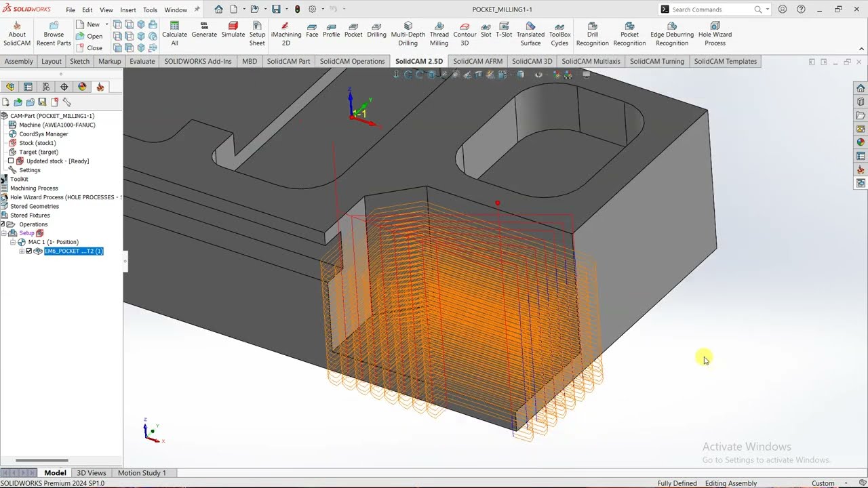Click the Calculate All tool
The height and width of the screenshot is (488, 868).
click(174, 34)
